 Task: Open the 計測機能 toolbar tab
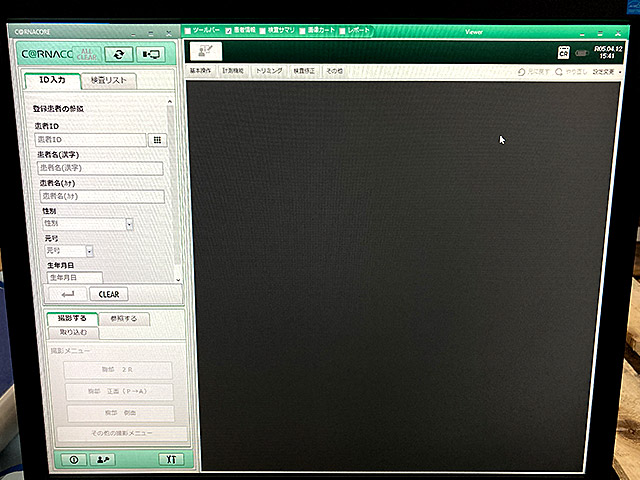pos(233,71)
